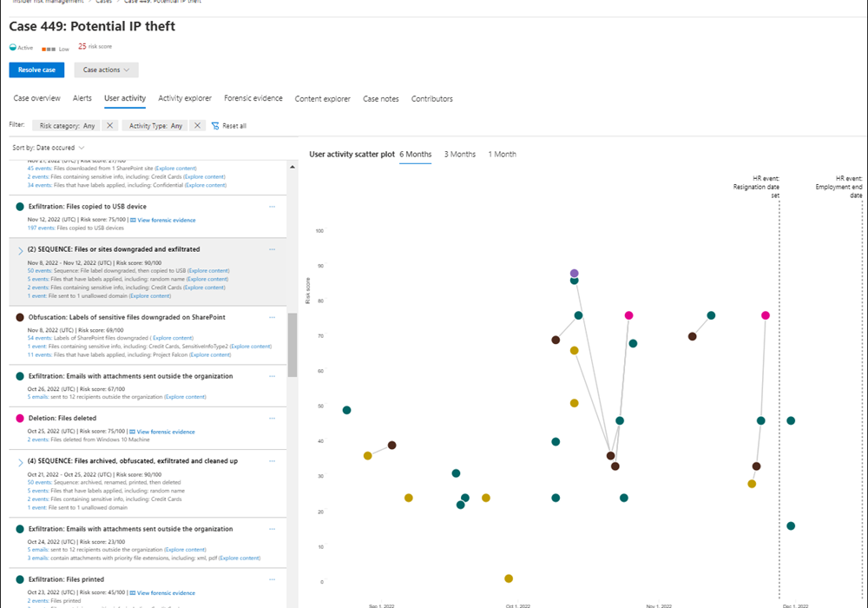Open more options for Obfuscation labels downgraded item

273,317
